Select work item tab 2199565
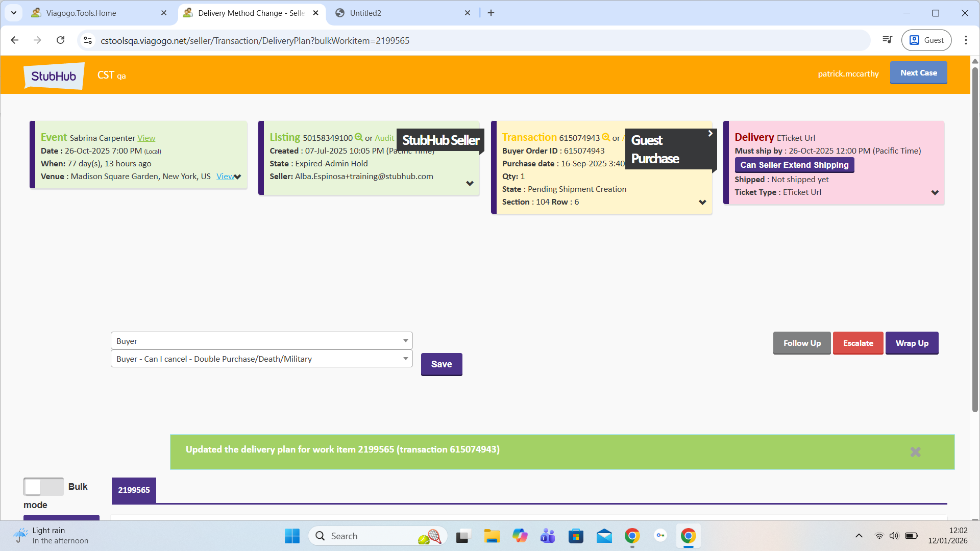The image size is (980, 551). pyautogui.click(x=134, y=490)
